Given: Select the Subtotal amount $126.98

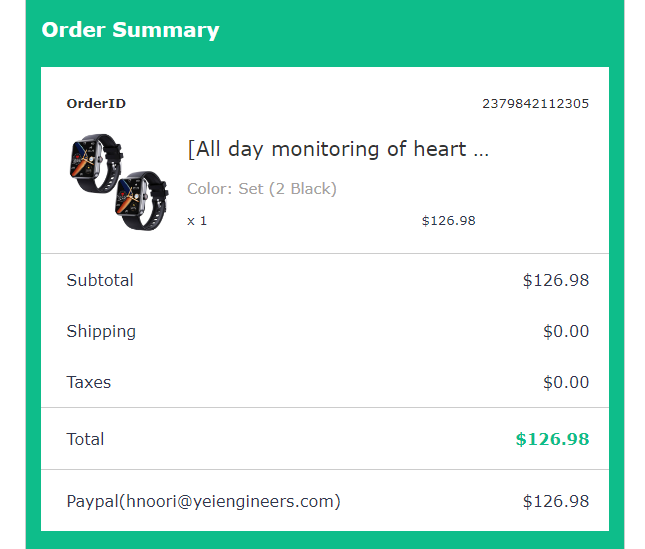Looking at the screenshot, I should pos(555,280).
